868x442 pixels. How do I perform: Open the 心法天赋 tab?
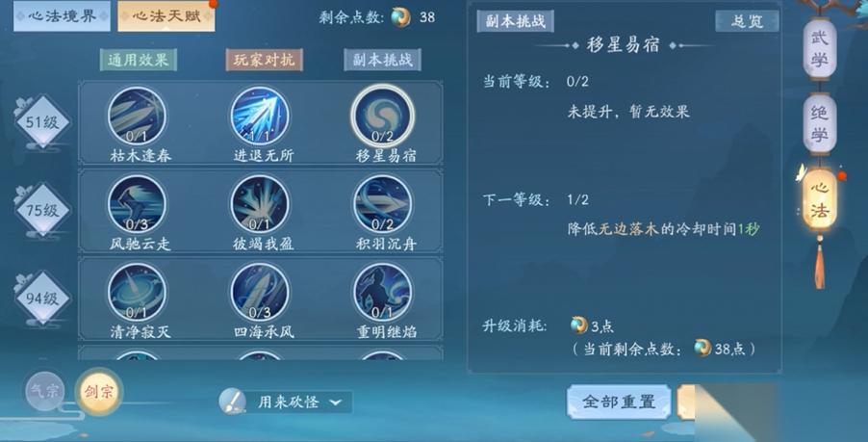166,16
